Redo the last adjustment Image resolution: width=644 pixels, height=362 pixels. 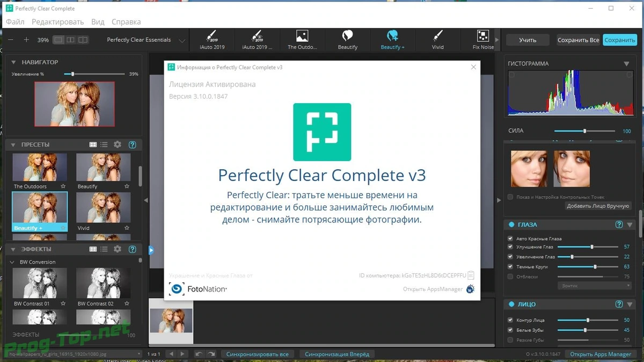211,354
